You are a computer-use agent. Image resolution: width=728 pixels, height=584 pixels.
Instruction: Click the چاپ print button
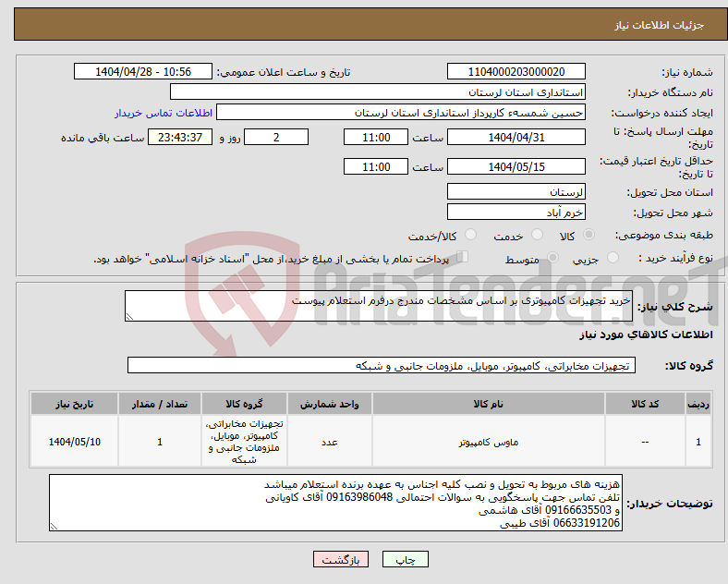click(x=406, y=559)
